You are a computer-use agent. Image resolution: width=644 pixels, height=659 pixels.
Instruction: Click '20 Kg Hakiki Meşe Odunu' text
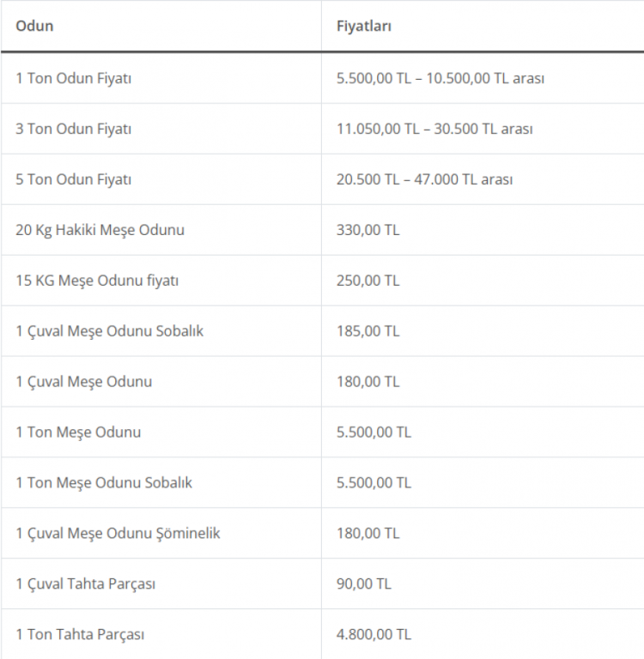click(x=100, y=230)
